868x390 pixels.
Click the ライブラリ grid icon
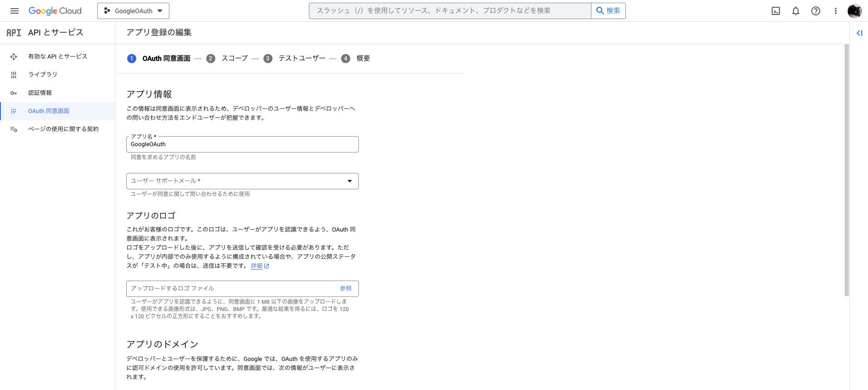tap(14, 75)
